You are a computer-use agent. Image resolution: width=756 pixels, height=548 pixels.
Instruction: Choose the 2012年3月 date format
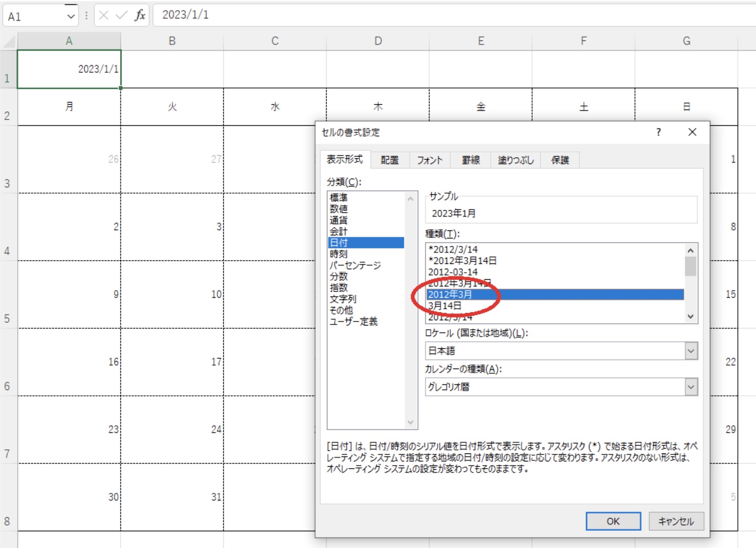555,294
